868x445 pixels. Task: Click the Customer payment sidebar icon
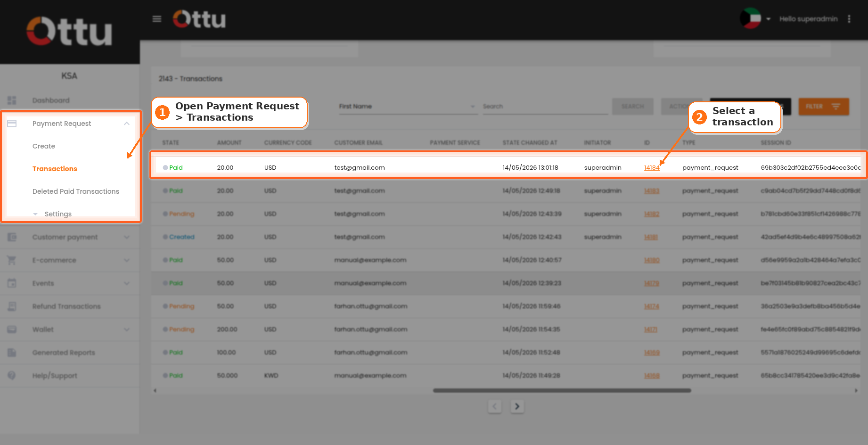pos(12,237)
